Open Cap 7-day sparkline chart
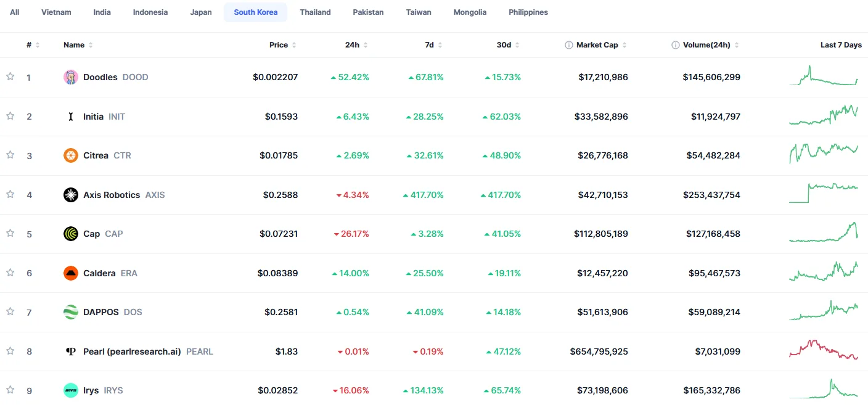The width and height of the screenshot is (868, 407). (824, 232)
